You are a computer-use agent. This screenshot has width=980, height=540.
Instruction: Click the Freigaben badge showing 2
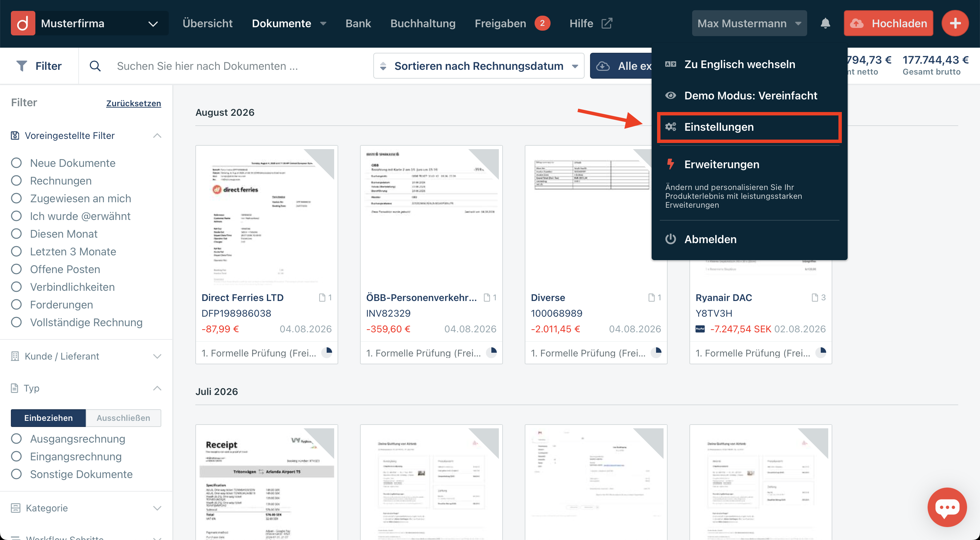click(542, 23)
